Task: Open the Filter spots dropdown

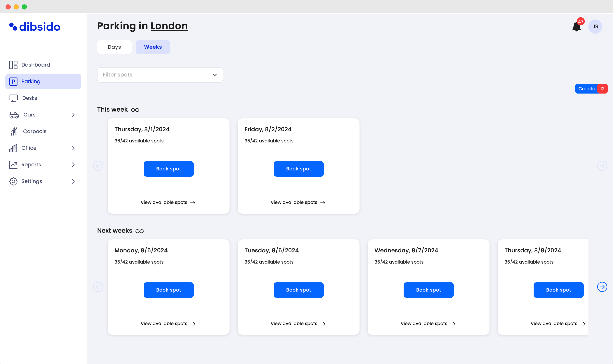Action: pos(160,75)
